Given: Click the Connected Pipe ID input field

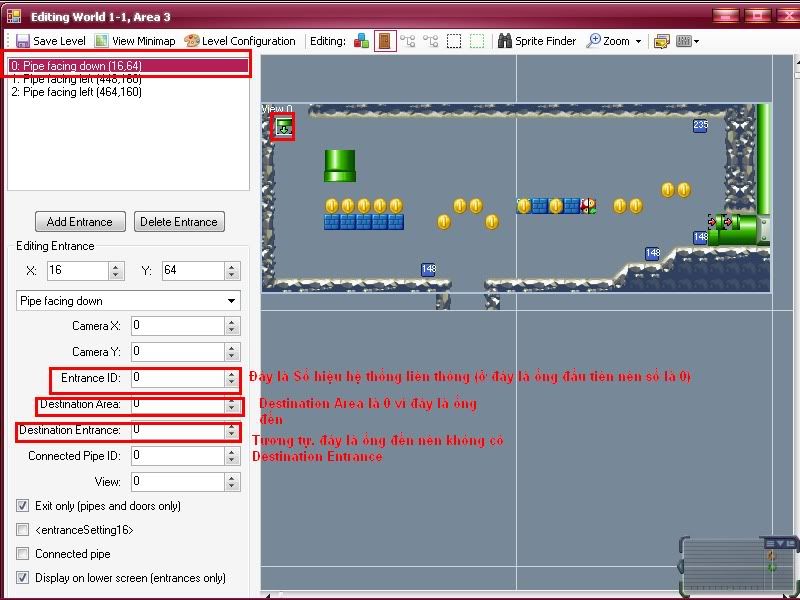Looking at the screenshot, I should pyautogui.click(x=178, y=456).
